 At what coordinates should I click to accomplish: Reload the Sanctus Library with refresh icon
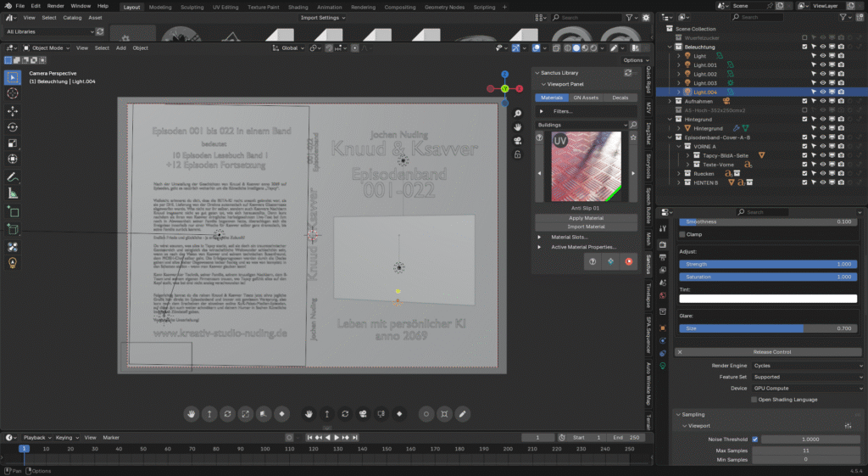pos(628,73)
